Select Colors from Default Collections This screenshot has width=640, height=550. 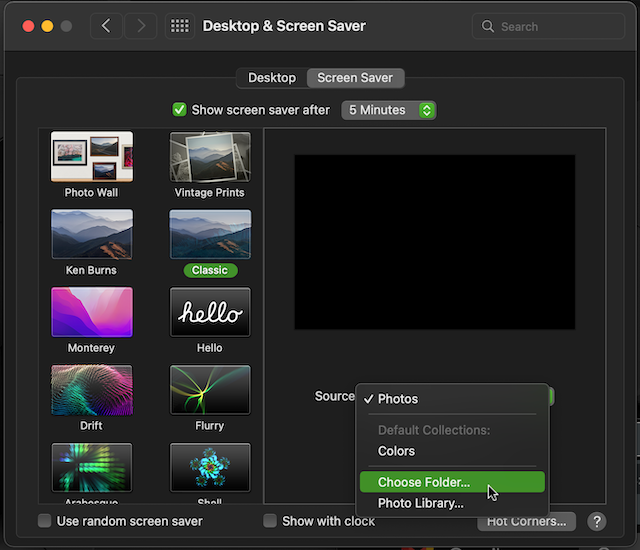pos(397,451)
